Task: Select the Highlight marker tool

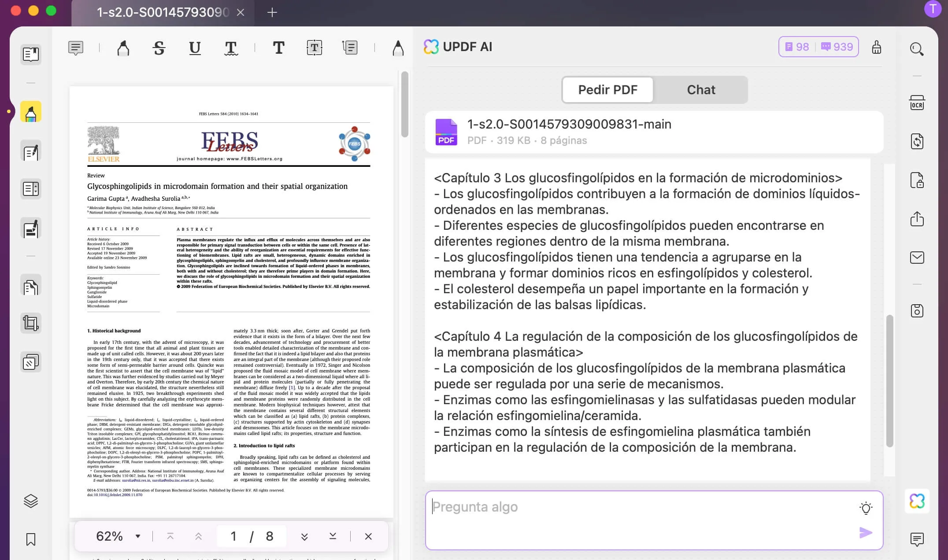Action: click(x=123, y=48)
